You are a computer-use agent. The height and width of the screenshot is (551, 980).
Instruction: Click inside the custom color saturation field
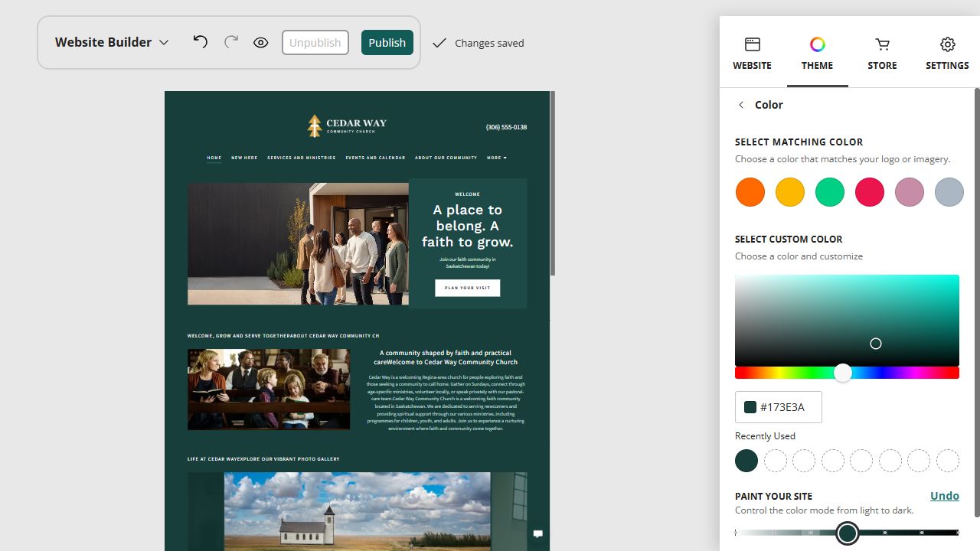[847, 320]
